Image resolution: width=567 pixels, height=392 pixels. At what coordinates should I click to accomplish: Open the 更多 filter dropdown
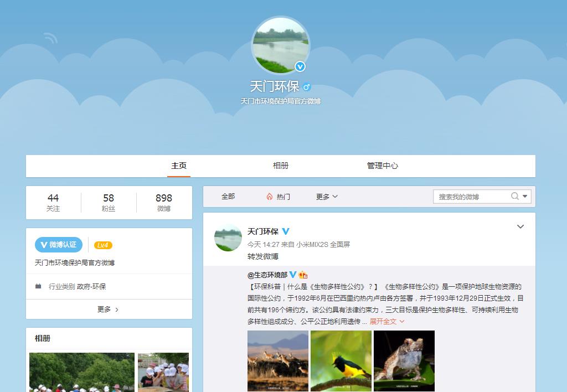click(327, 197)
